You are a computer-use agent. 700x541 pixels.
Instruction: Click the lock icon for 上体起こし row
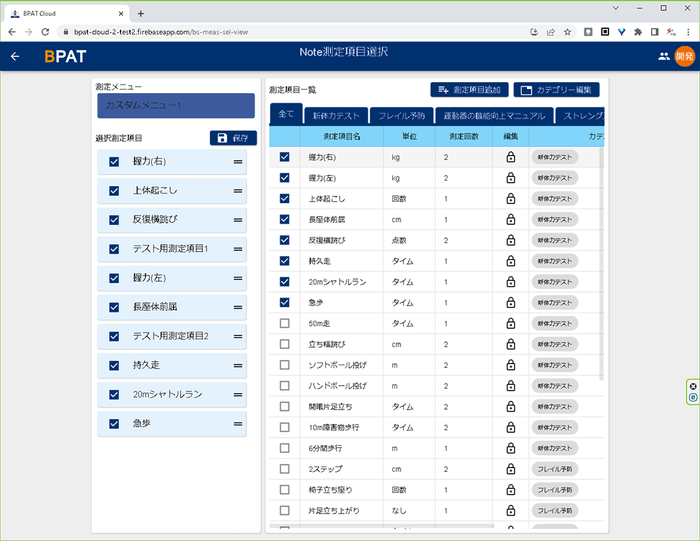510,199
